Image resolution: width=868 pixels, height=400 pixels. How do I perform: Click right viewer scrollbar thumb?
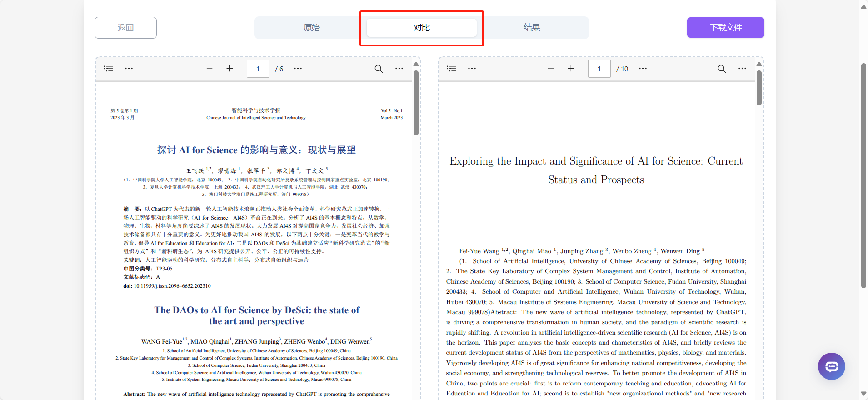pyautogui.click(x=759, y=88)
